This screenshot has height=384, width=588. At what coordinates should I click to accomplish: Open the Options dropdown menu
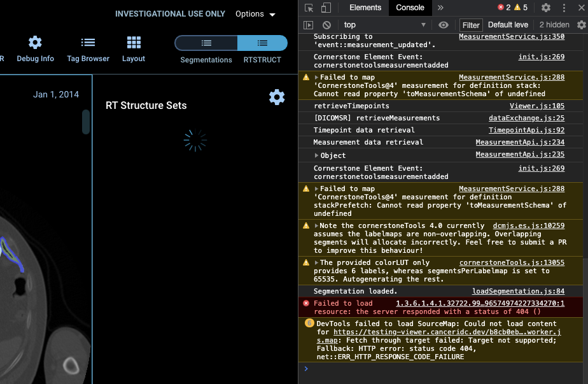[255, 14]
